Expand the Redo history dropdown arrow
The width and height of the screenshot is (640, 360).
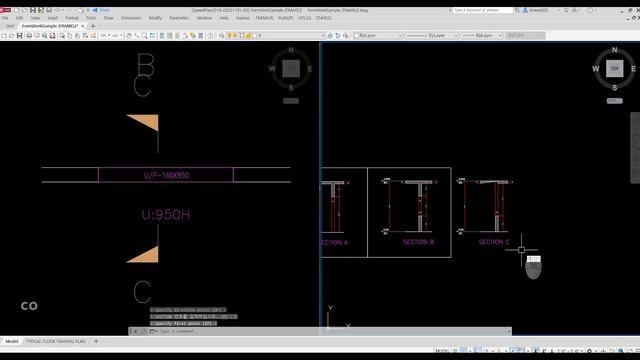click(x=121, y=36)
